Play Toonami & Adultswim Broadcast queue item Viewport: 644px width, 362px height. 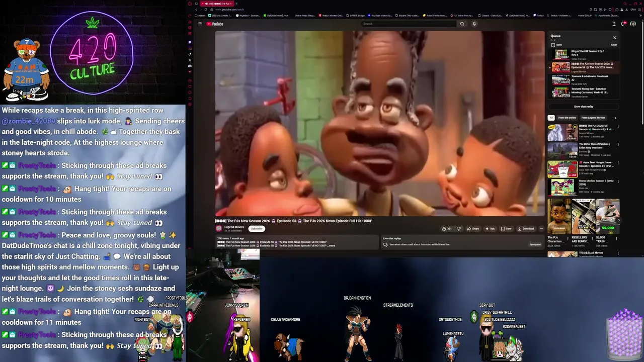click(584, 79)
